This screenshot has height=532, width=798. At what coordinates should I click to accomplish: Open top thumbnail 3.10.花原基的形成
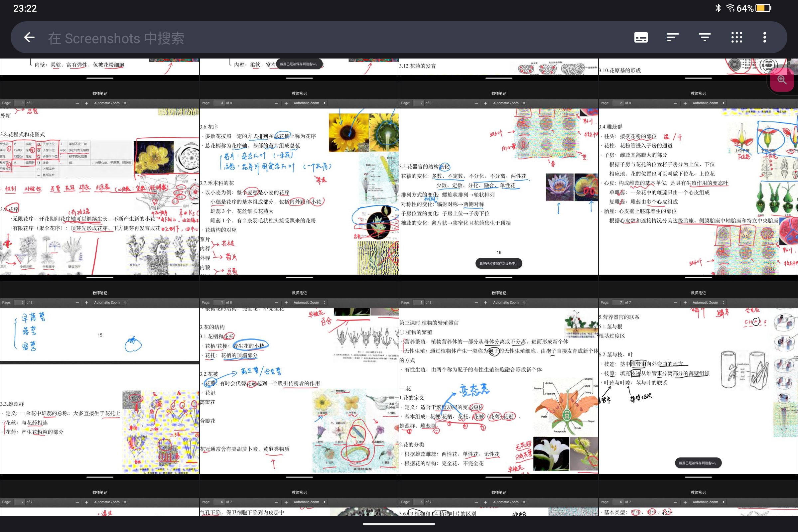(x=698, y=69)
